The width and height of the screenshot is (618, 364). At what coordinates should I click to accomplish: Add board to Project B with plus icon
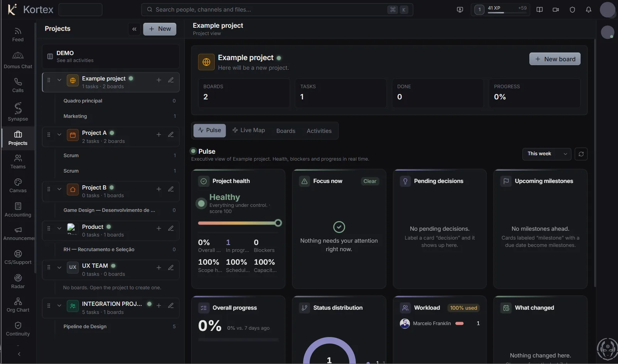(158, 189)
